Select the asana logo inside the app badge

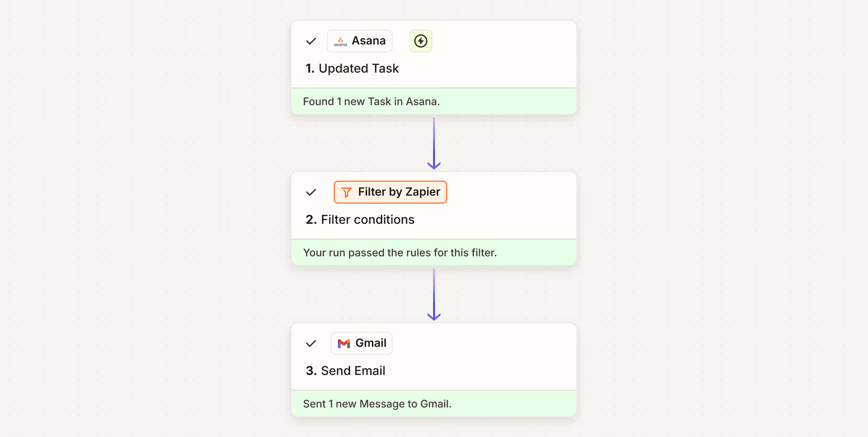click(340, 41)
